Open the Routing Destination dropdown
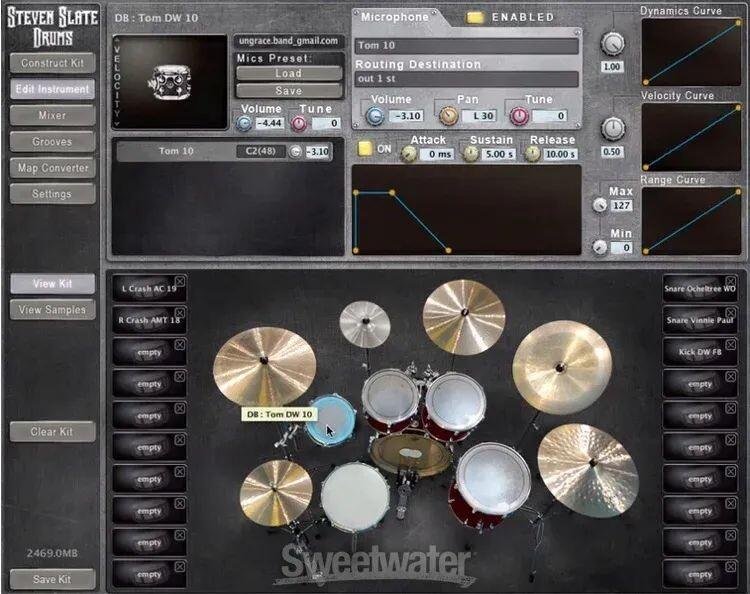750x594 pixels. [x=467, y=80]
